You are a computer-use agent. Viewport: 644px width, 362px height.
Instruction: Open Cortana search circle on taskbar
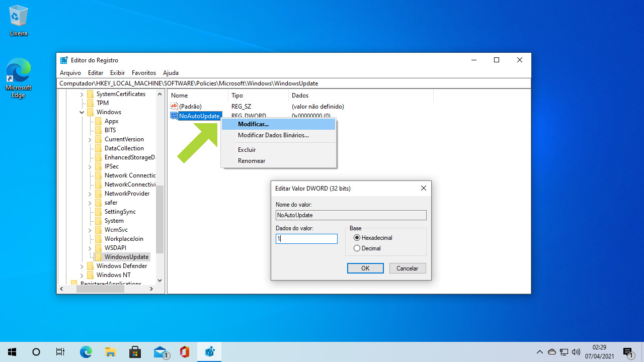pyautogui.click(x=36, y=352)
